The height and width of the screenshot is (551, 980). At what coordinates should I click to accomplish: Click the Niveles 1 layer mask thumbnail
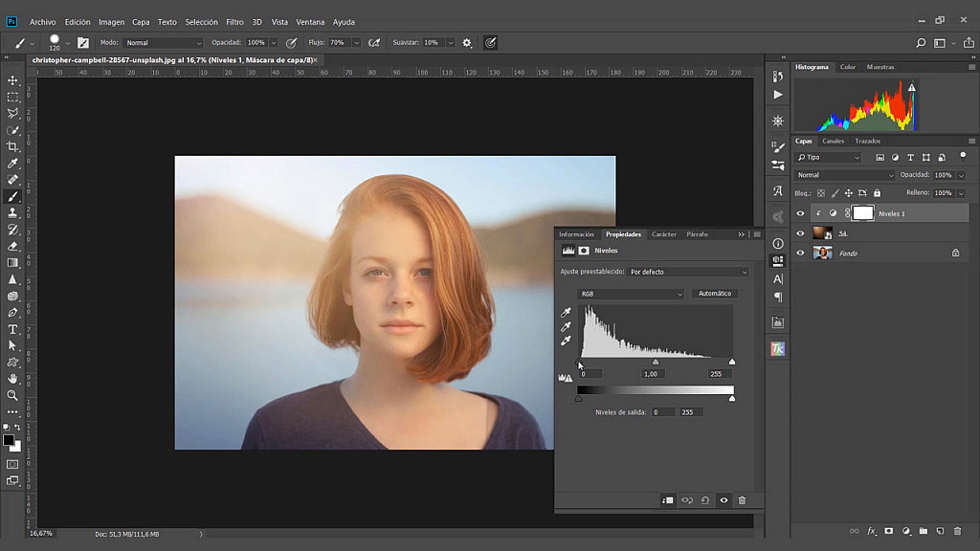[x=862, y=213]
